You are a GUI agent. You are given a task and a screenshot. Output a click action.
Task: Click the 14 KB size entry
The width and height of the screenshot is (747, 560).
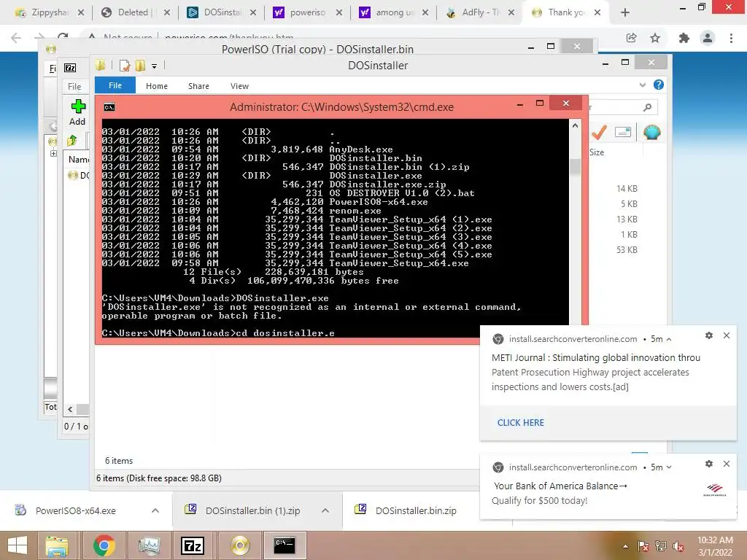tap(627, 189)
